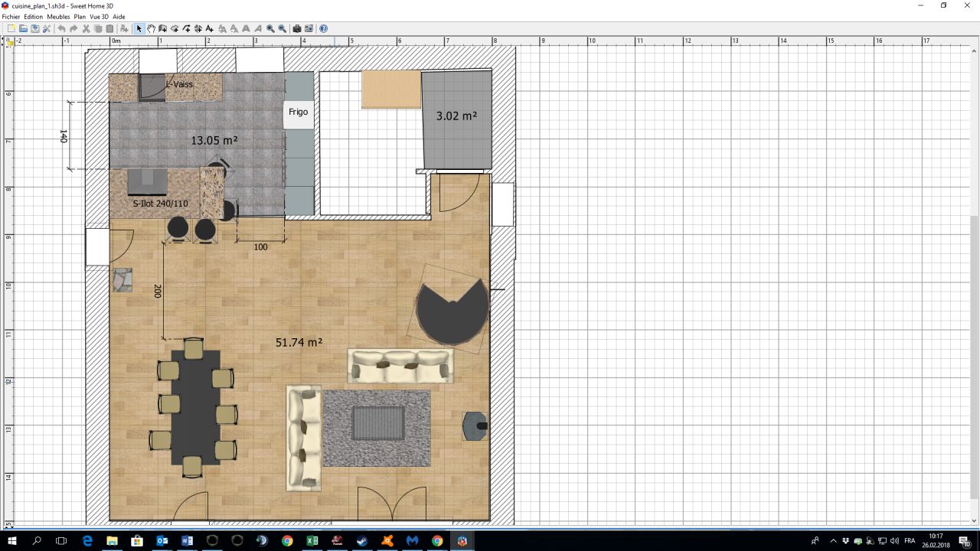Open the Plan menu

80,16
